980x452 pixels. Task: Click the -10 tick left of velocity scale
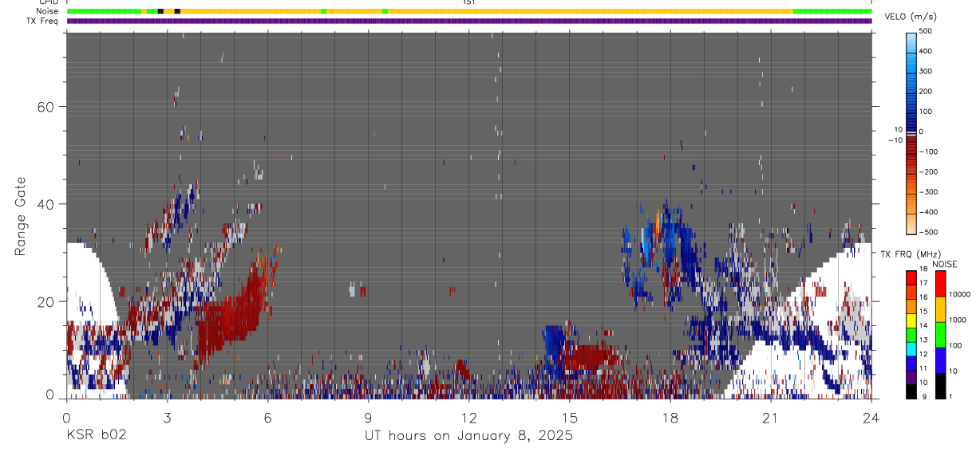pos(896,140)
